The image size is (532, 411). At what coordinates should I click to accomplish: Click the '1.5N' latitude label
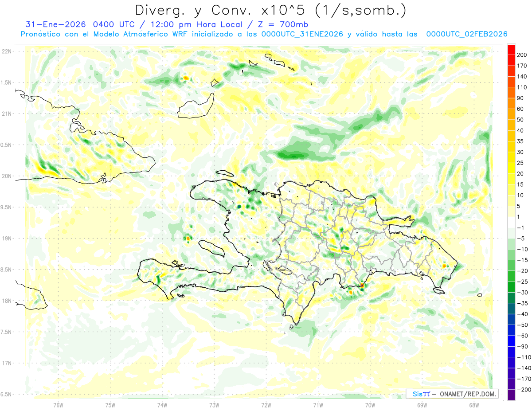(6, 82)
